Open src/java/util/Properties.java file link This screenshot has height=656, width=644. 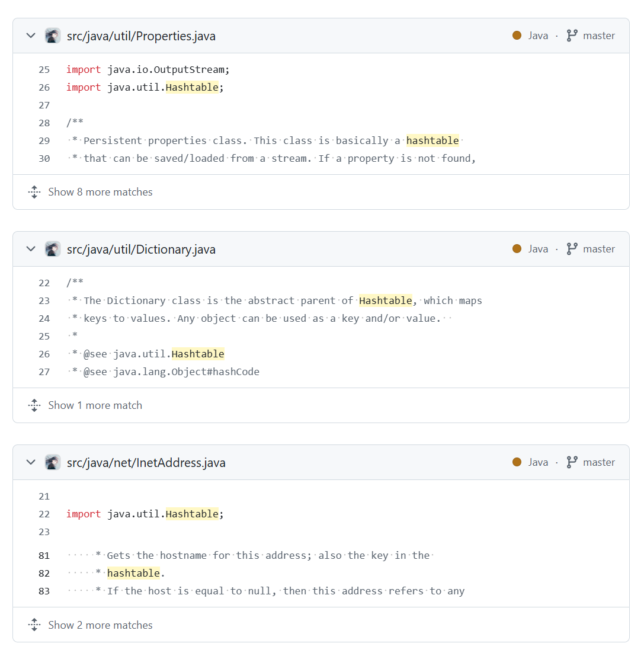141,36
